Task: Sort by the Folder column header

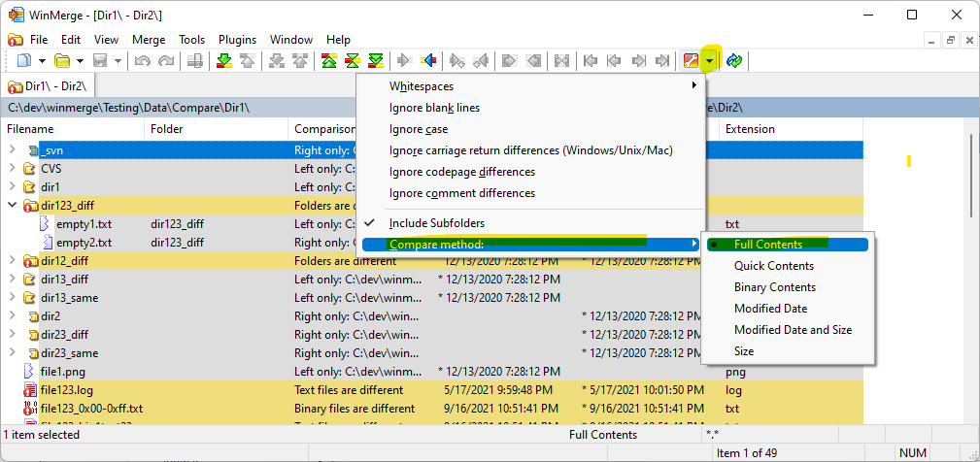Action: [217, 129]
